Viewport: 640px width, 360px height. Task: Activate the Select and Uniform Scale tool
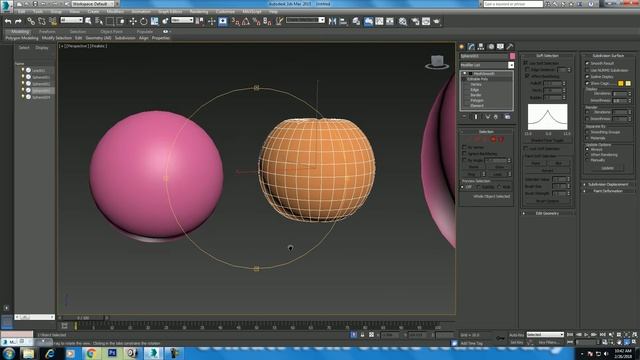pos(154,21)
